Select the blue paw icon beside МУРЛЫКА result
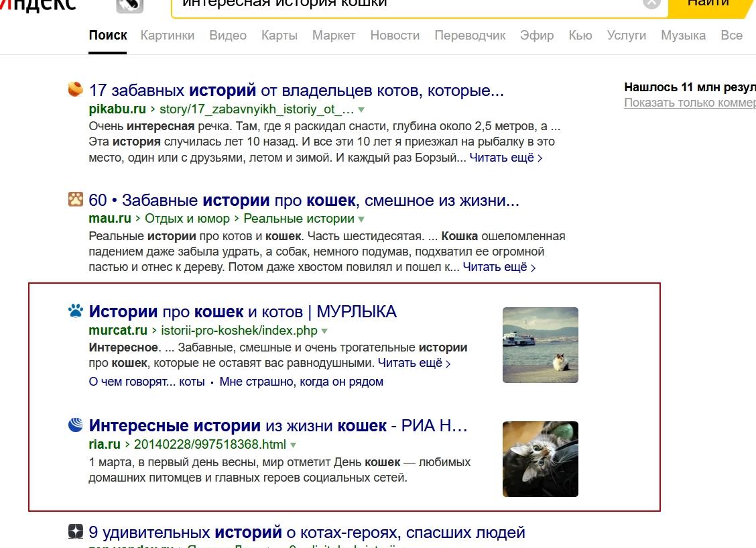 [76, 311]
